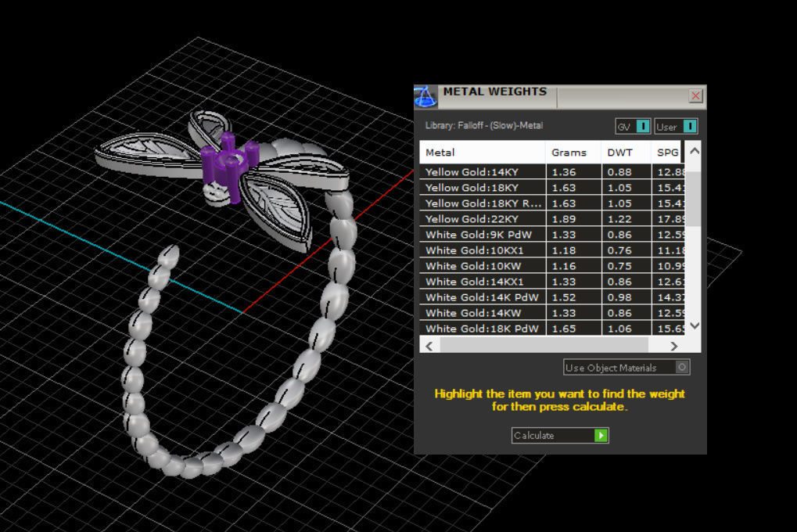Select the White Gold:9K PdW row

point(552,235)
